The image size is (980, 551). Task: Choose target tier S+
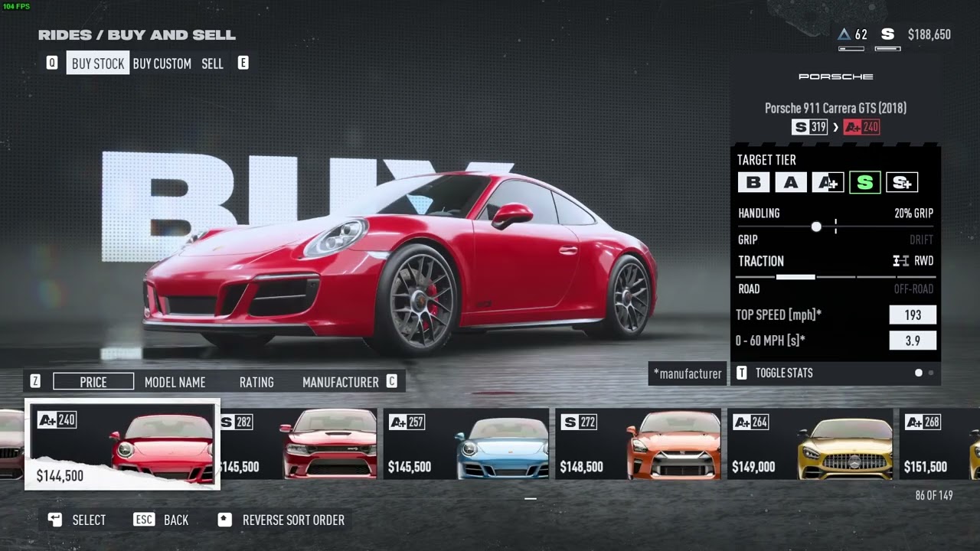point(902,182)
